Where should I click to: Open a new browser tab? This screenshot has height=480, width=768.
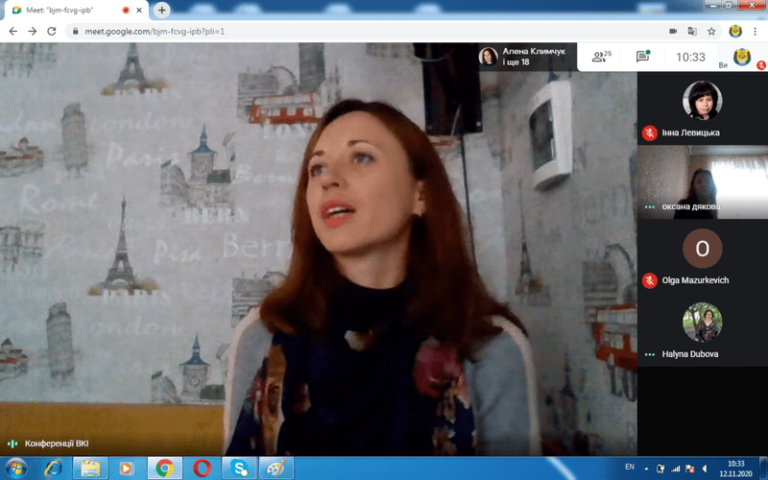(162, 10)
